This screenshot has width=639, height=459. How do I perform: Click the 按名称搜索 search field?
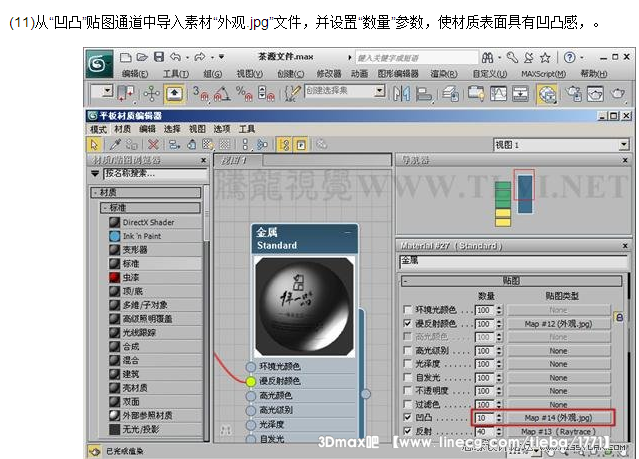pos(155,174)
